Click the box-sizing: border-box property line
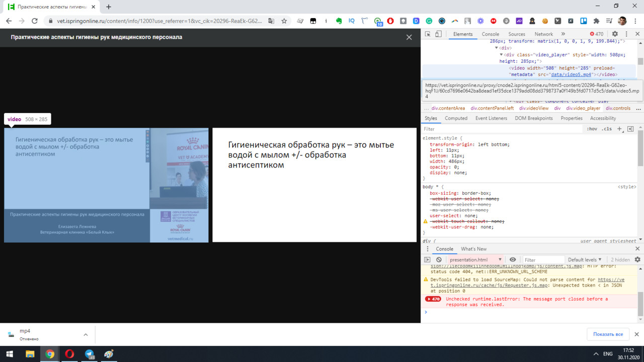The image size is (644, 362). coord(460,193)
